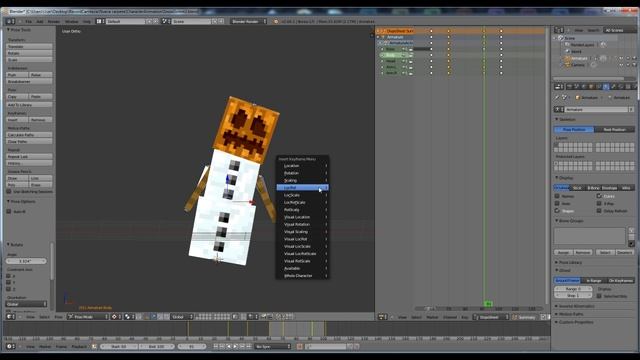This screenshot has width=640, height=360.
Task: Choose LocRot from Insert Keyframe menu
Action: (x=302, y=188)
